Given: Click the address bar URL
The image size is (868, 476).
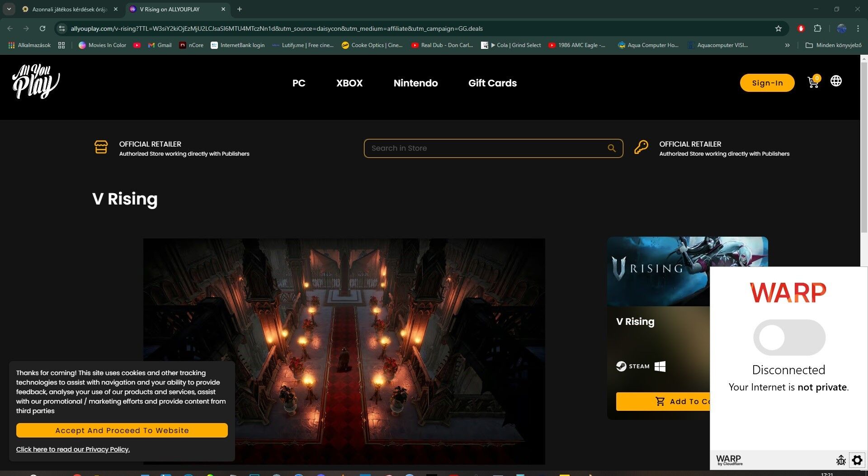Looking at the screenshot, I should (277, 29).
